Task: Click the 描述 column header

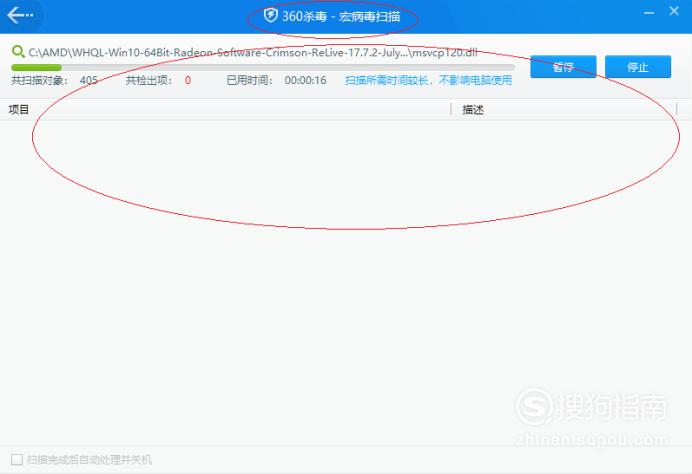Action: (x=473, y=109)
